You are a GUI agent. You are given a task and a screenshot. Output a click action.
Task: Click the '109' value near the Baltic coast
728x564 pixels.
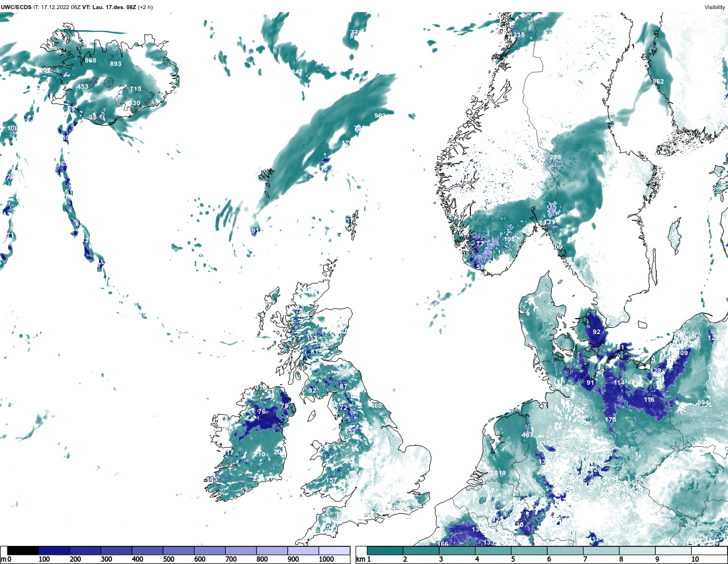[682, 353]
